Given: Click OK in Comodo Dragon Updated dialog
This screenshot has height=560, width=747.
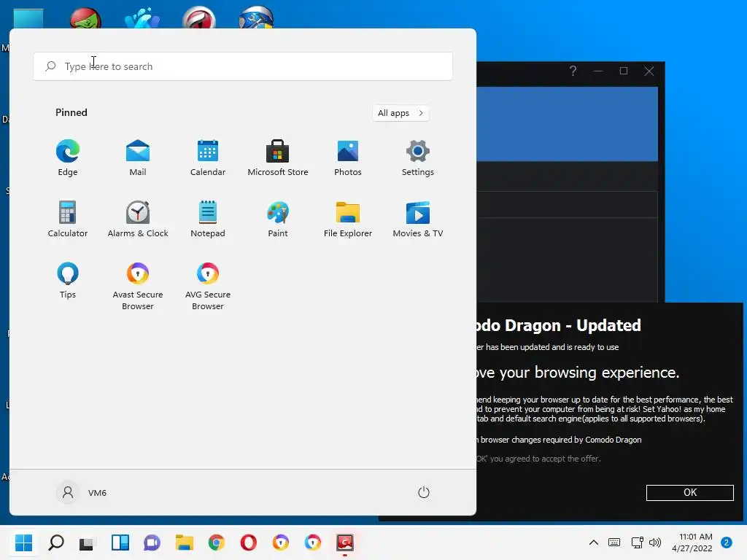Looking at the screenshot, I should [690, 492].
